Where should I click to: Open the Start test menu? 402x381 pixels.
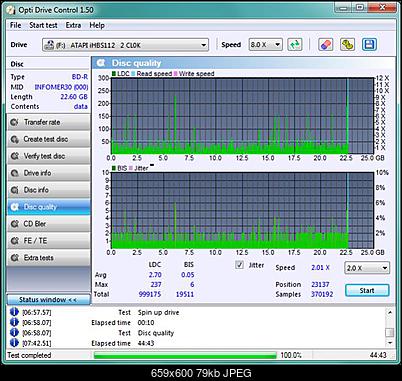[43, 25]
